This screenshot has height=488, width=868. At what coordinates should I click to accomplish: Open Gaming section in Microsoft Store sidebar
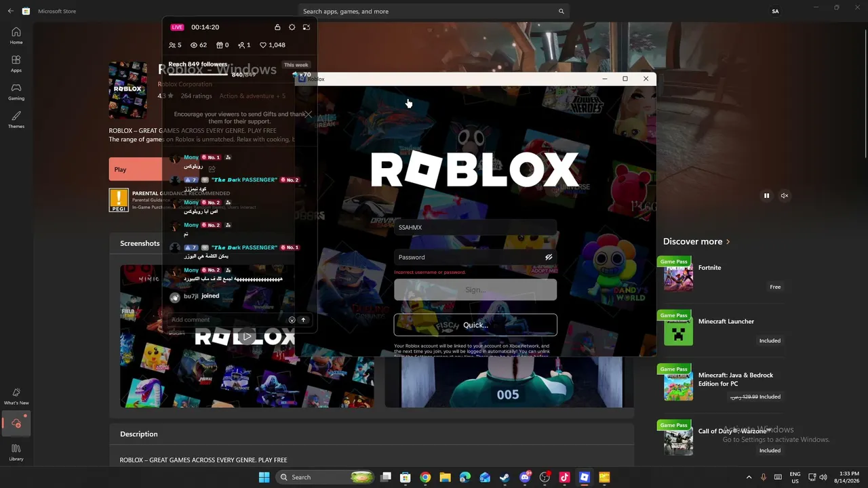pyautogui.click(x=16, y=91)
